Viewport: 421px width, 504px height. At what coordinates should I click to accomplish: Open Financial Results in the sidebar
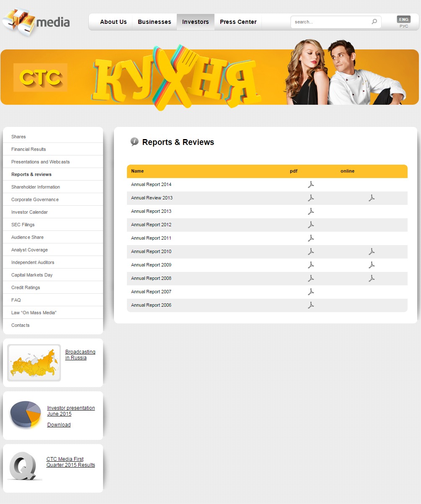[28, 149]
